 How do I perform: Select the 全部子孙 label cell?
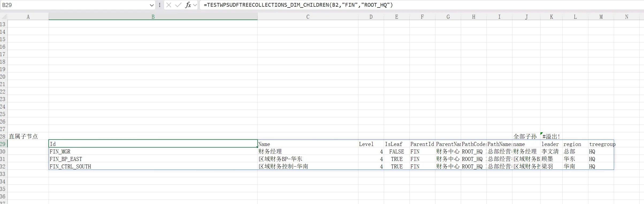pos(526,136)
